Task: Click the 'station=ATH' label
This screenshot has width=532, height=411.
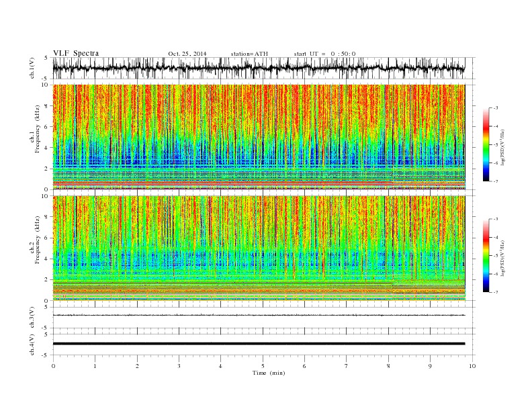Action: click(x=249, y=54)
